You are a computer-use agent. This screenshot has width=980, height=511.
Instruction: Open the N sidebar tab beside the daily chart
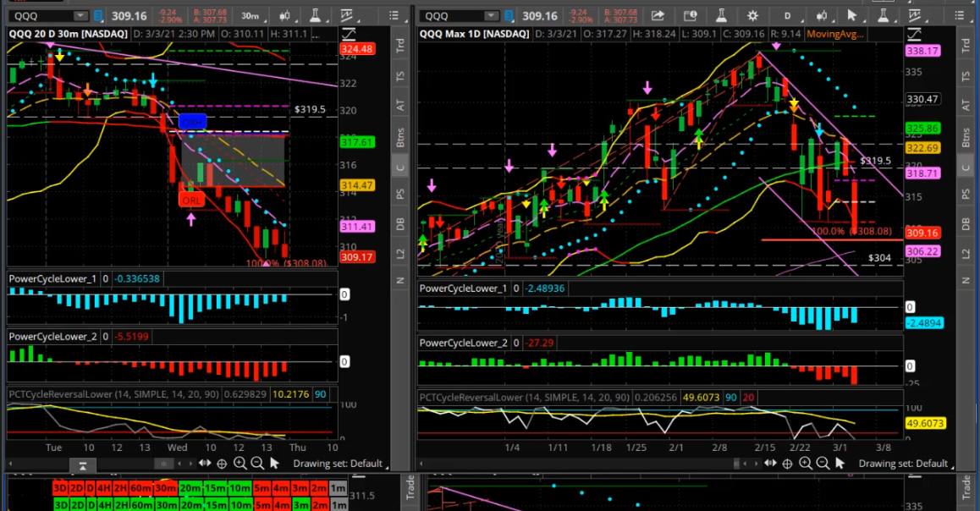(x=966, y=281)
